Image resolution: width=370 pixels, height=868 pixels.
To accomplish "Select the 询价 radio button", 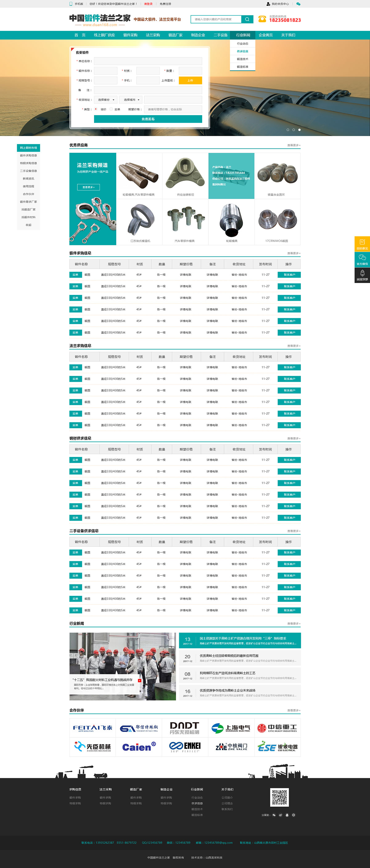I will coord(96,109).
